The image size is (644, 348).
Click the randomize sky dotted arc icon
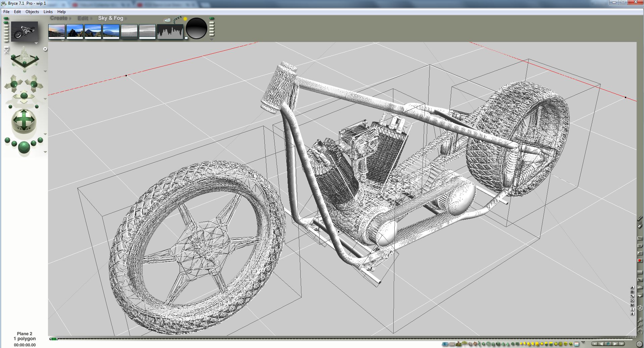(177, 19)
